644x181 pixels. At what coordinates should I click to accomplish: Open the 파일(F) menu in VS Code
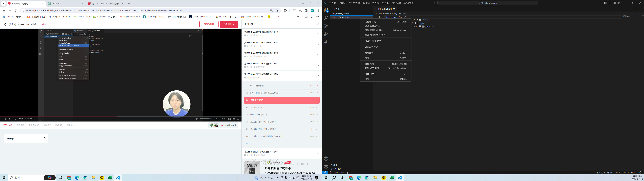click(332, 3)
